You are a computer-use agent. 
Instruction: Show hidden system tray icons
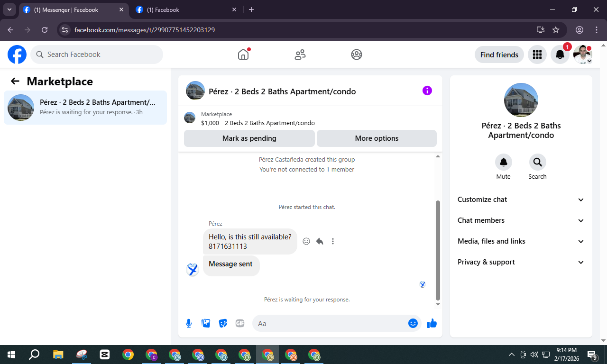511,355
